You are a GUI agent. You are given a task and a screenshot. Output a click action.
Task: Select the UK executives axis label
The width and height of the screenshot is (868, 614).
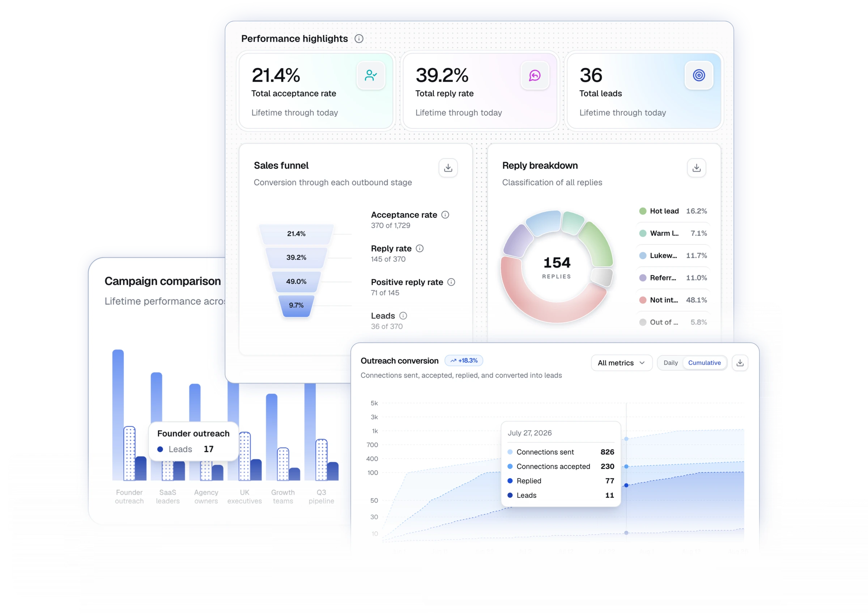pyautogui.click(x=244, y=497)
